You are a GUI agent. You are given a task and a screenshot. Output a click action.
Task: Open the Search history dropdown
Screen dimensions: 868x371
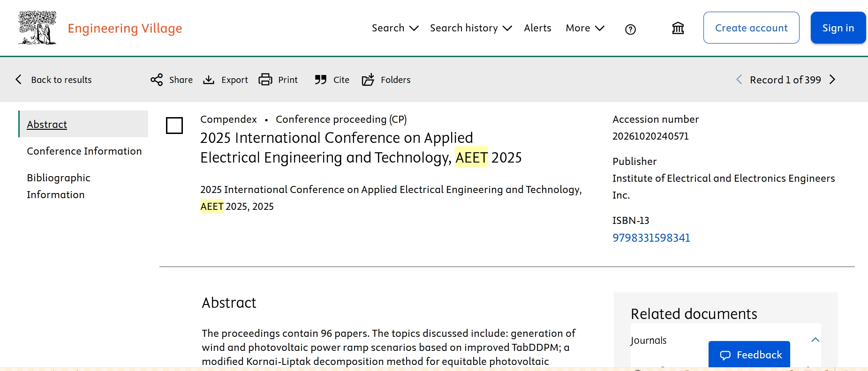[470, 28]
